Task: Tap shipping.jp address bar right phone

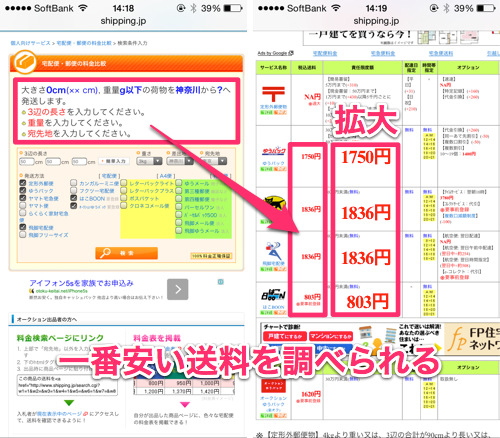Action: 376,21
